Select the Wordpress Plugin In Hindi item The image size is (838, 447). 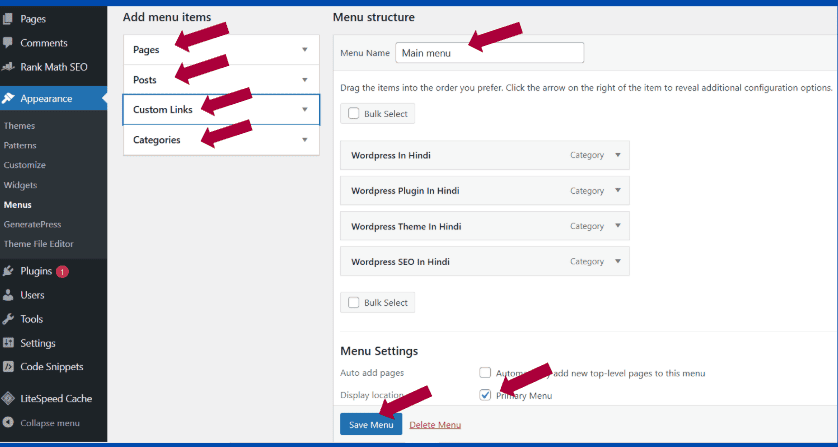(485, 190)
